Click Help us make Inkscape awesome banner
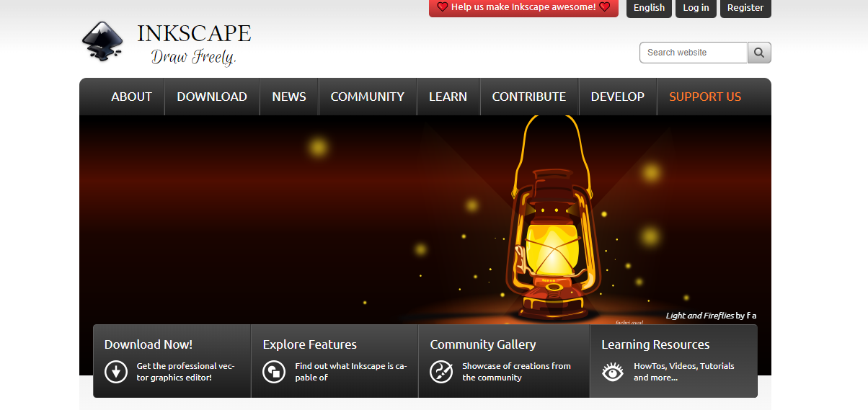 click(x=523, y=8)
